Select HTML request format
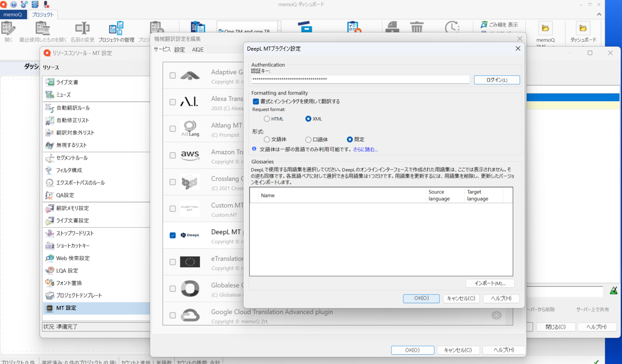The height and width of the screenshot is (364, 622). pos(267,119)
